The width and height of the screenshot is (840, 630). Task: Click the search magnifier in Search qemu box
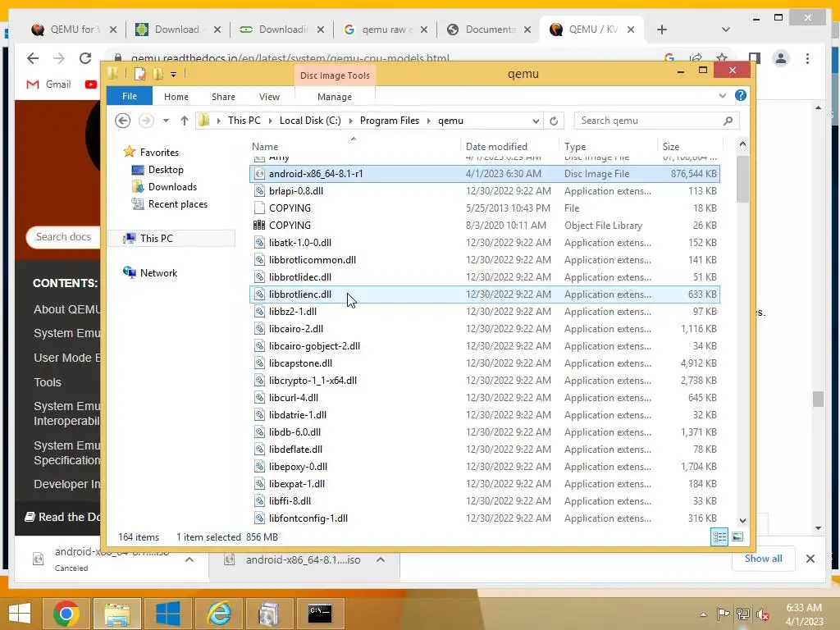click(728, 121)
